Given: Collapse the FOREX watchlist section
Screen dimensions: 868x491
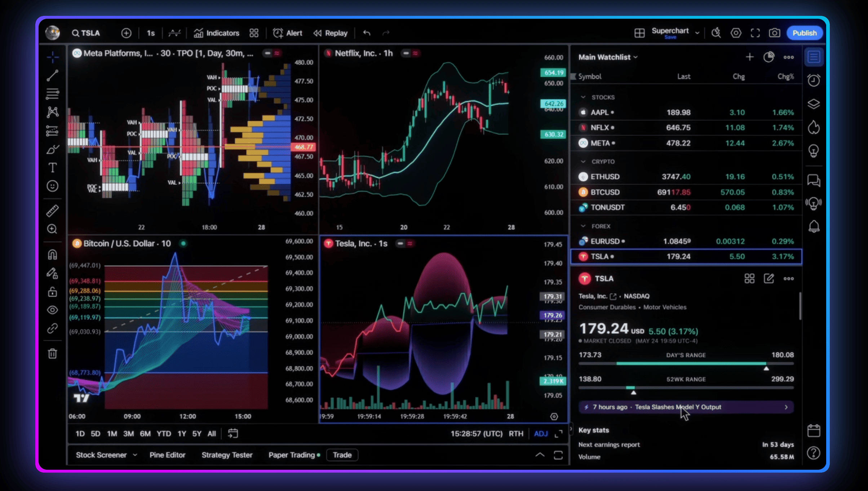Looking at the screenshot, I should pos(583,226).
